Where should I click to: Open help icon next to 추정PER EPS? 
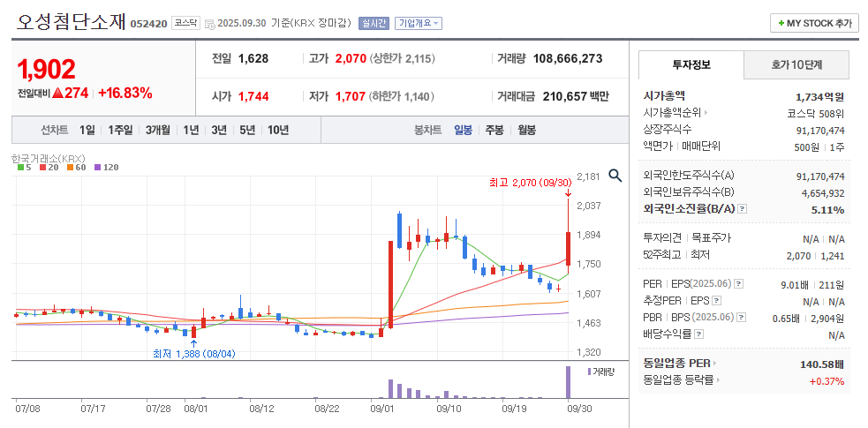coord(716,301)
